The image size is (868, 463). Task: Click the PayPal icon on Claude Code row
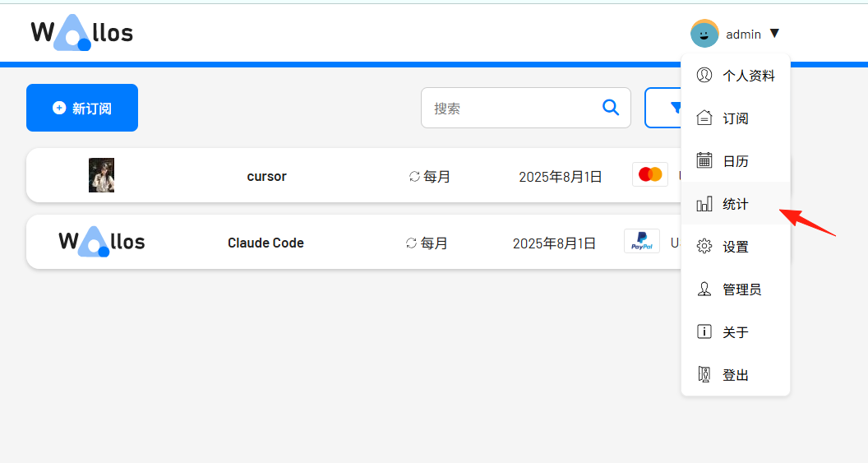642,241
